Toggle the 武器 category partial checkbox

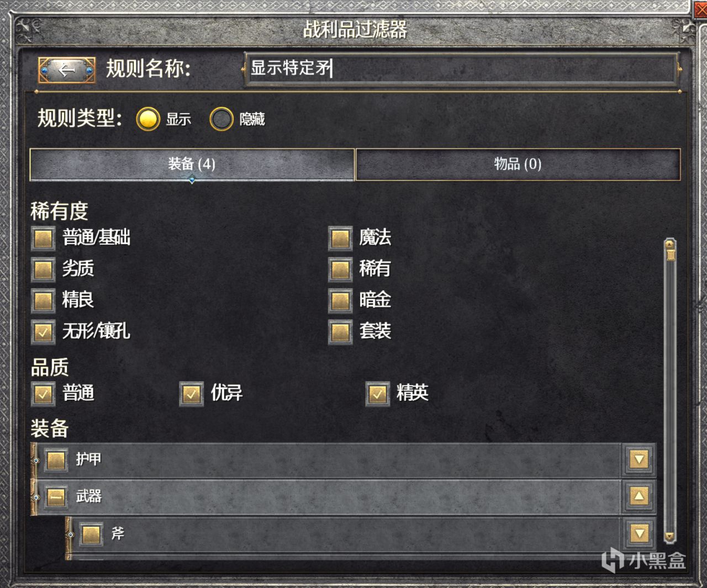pos(56,496)
